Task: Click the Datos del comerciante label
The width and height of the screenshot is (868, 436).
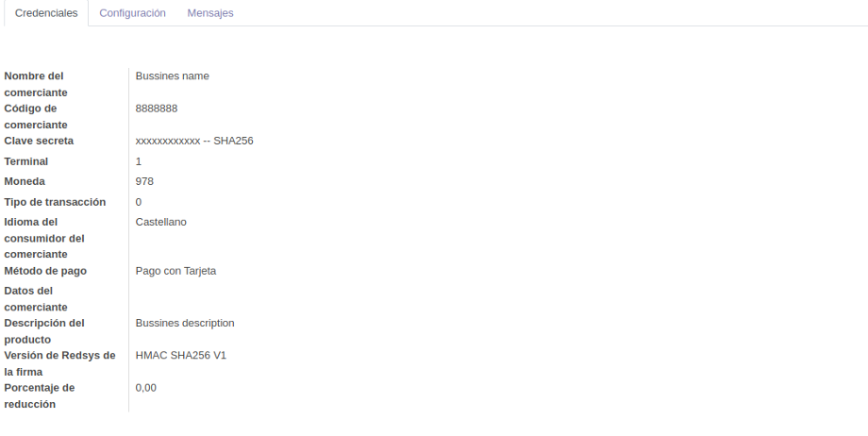Action: [x=36, y=298]
